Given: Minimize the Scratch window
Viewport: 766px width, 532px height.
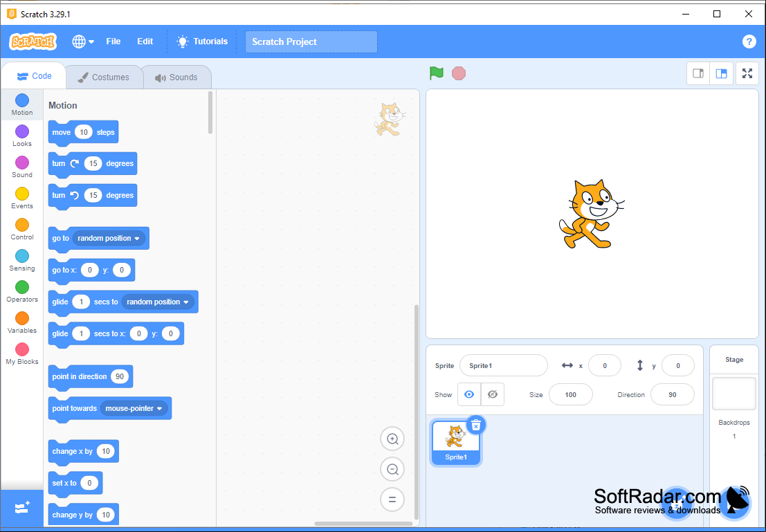Looking at the screenshot, I should coord(686,14).
